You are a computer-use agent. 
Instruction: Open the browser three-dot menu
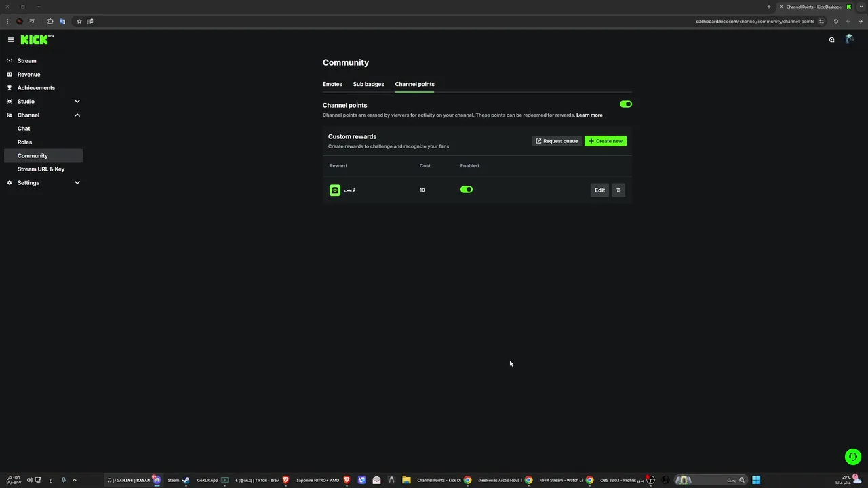pyautogui.click(x=7, y=21)
